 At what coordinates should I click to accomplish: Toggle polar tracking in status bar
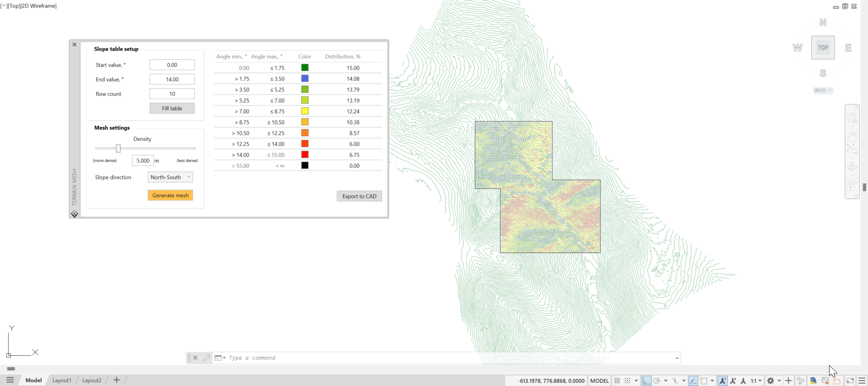(657, 381)
